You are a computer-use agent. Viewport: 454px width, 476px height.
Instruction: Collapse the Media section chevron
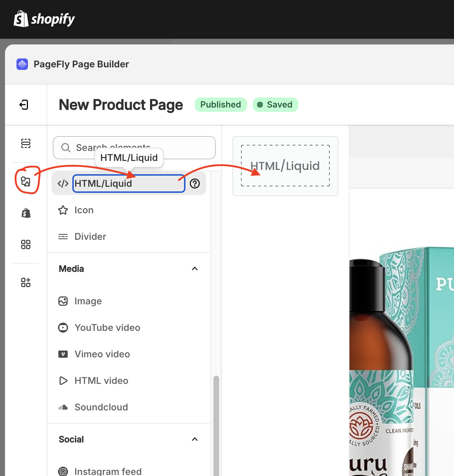click(195, 269)
